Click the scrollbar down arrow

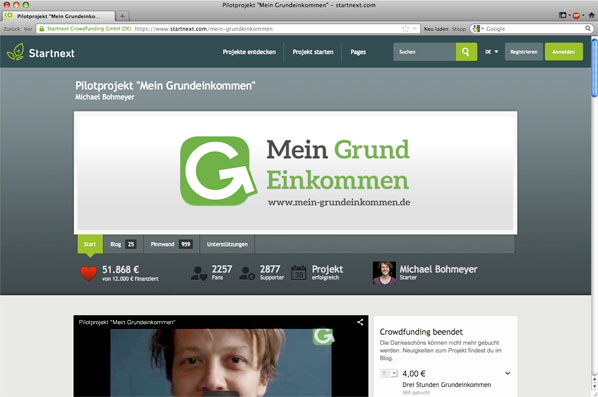tap(595, 386)
